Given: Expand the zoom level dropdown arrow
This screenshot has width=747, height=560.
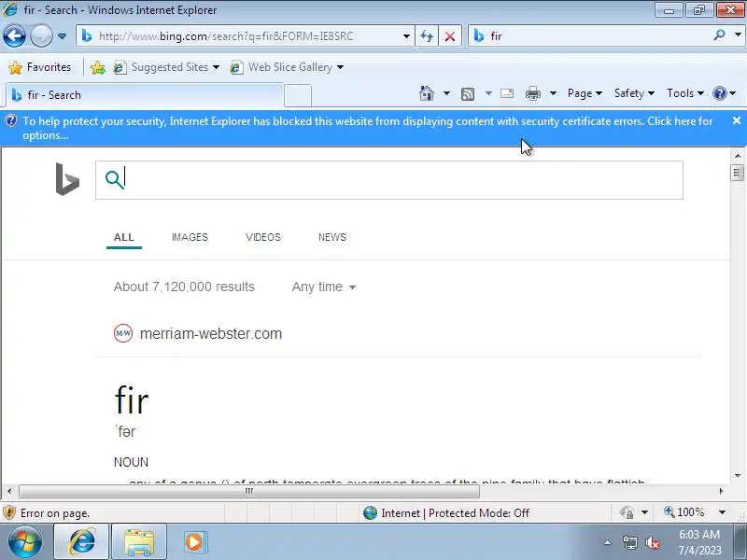Looking at the screenshot, I should coord(722,512).
